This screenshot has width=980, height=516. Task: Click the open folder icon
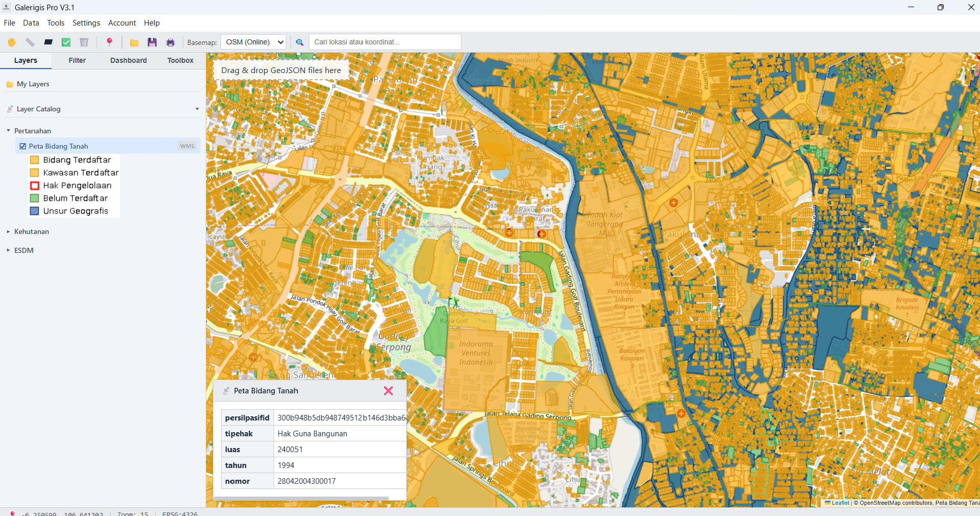pyautogui.click(x=134, y=42)
